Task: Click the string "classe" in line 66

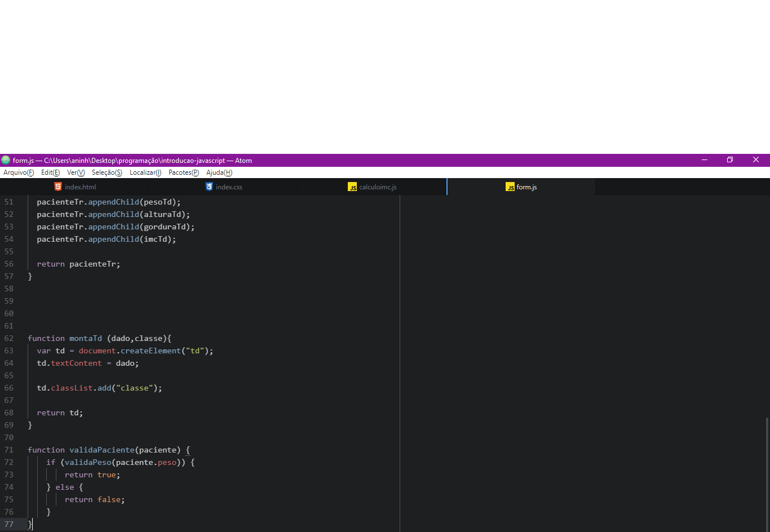Action: tap(135, 388)
